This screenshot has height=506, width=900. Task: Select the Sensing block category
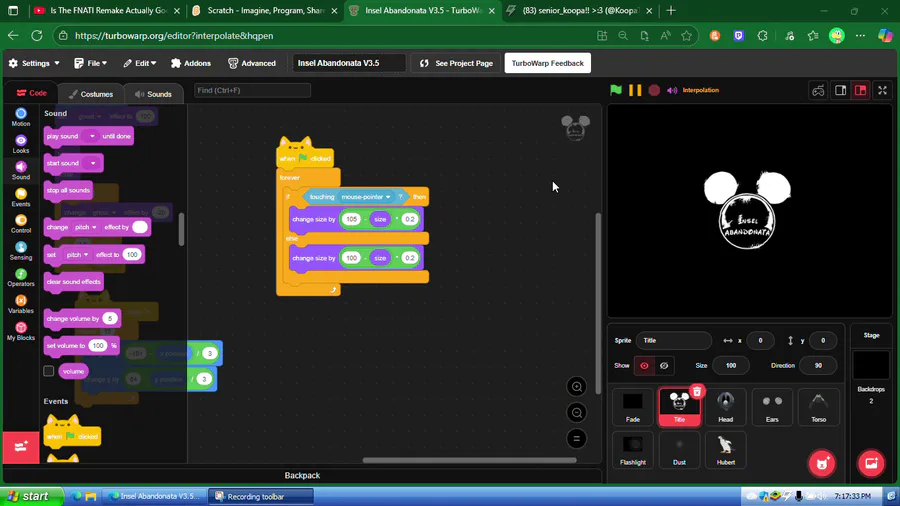(21, 251)
